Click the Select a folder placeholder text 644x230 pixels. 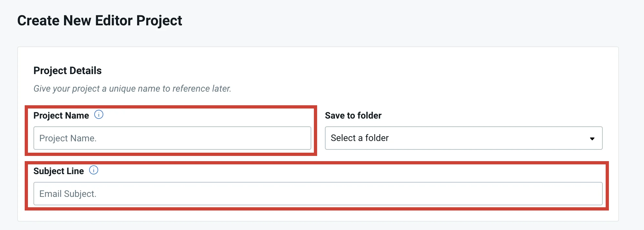[359, 138]
